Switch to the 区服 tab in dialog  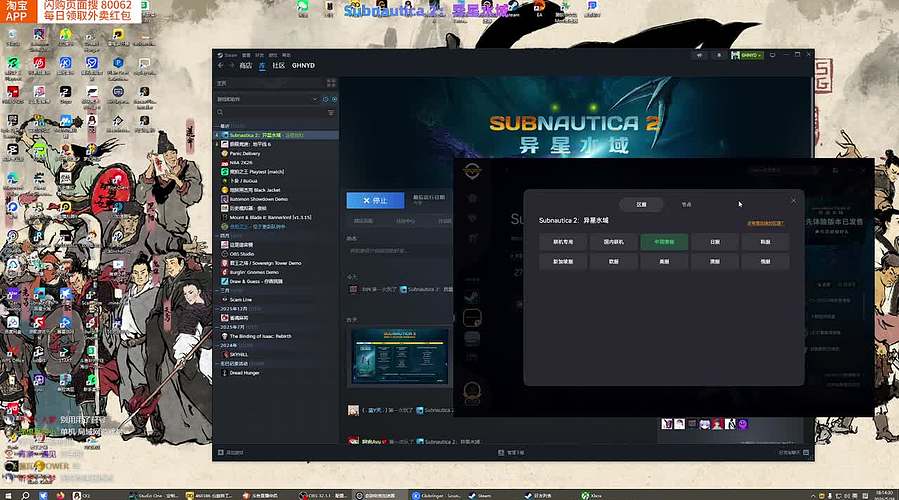[642, 204]
